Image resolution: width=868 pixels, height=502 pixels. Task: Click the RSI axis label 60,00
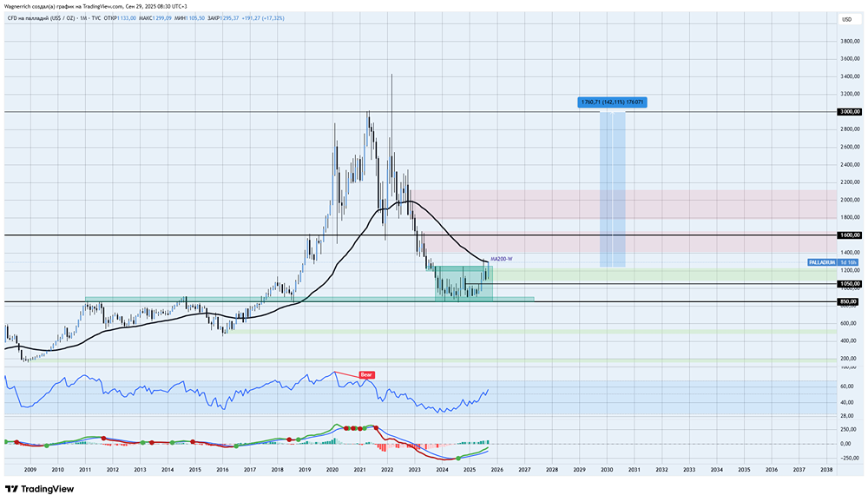(x=845, y=386)
